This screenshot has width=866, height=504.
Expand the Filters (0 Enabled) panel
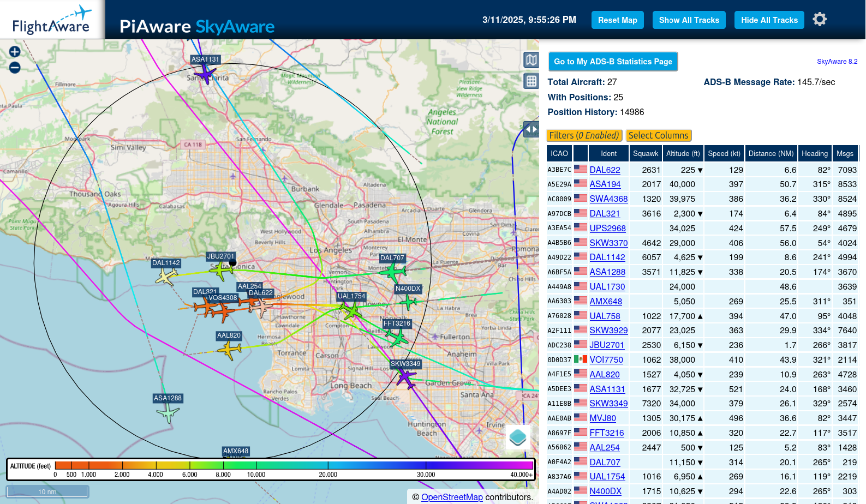tap(584, 135)
